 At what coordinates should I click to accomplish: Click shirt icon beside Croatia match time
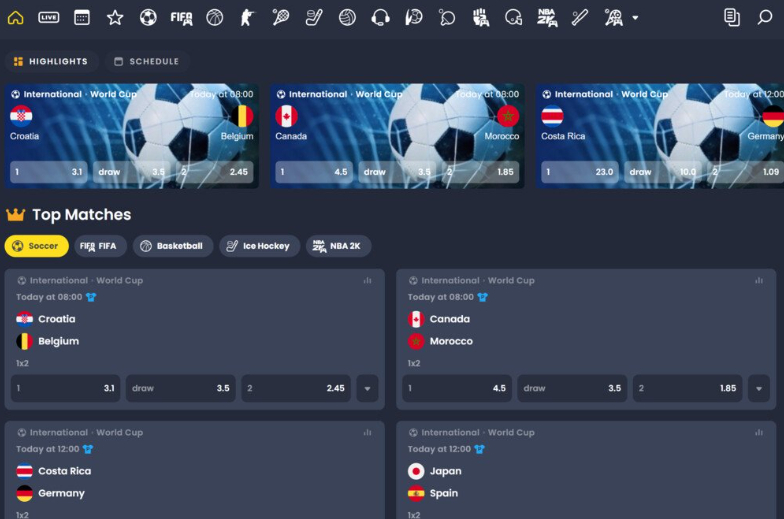91,297
